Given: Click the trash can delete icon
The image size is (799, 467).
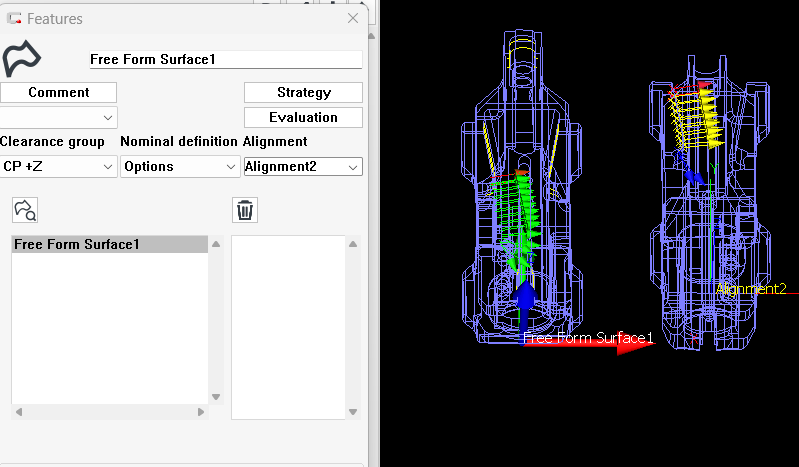Looking at the screenshot, I should point(245,210).
